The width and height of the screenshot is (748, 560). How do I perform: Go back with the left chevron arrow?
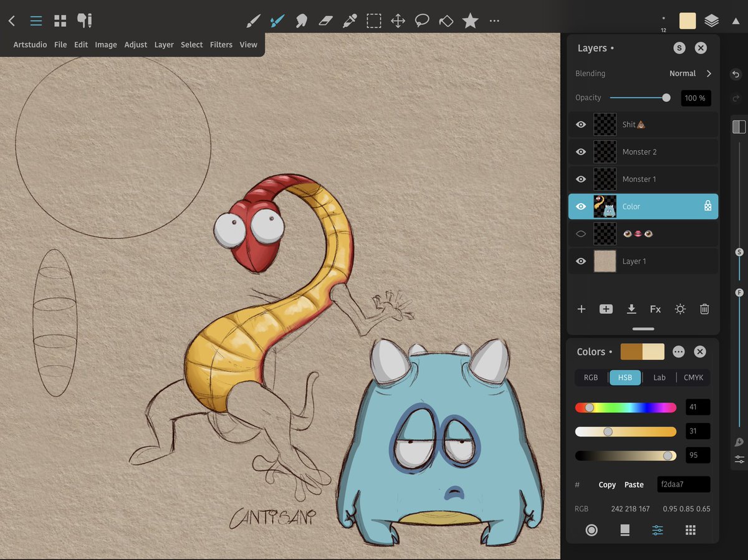11,21
